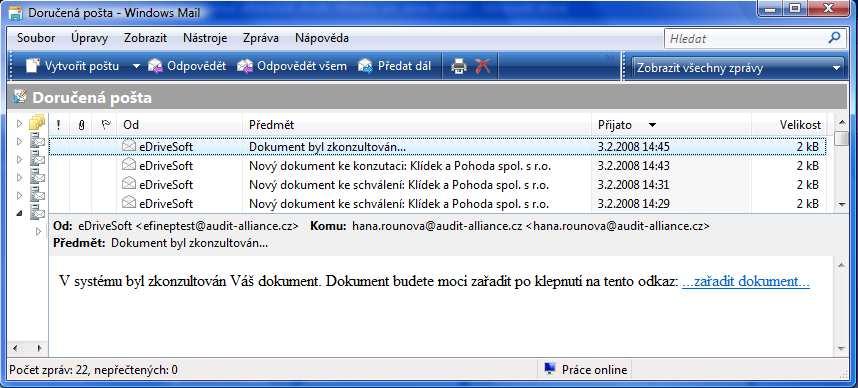Click envelope icon of the 14:31 eDriveSoft message

point(129,184)
